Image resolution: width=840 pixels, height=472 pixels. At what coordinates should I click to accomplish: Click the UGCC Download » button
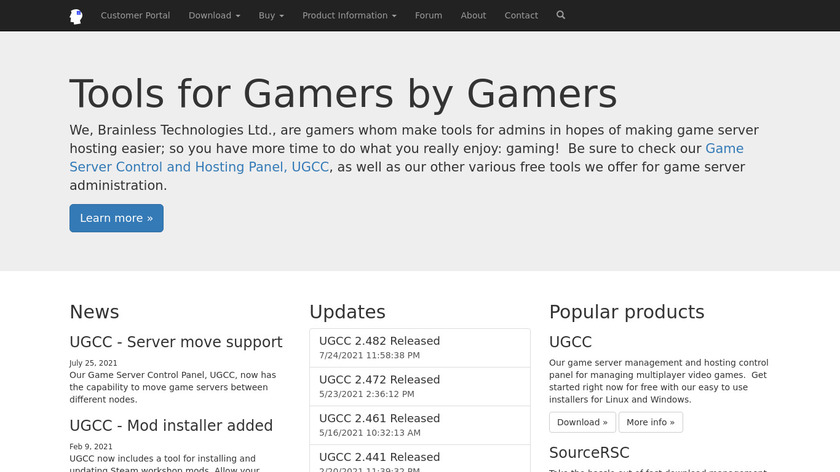[x=582, y=422]
